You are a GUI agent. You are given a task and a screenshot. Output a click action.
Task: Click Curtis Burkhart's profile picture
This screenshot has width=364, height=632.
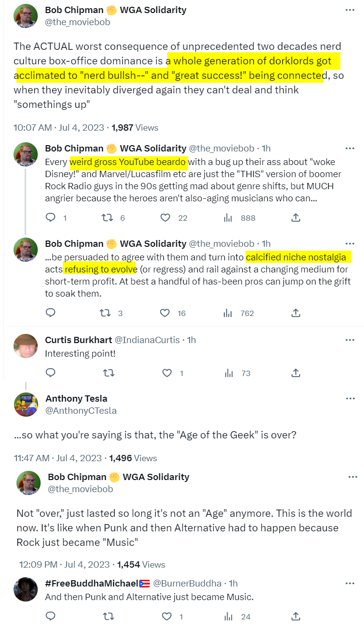pyautogui.click(x=26, y=346)
